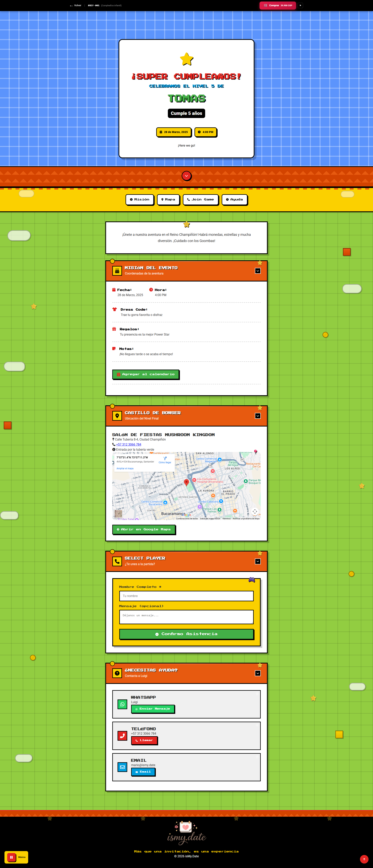Click the red down-chevron scroll circle
This screenshot has height=868, width=373.
click(186, 176)
